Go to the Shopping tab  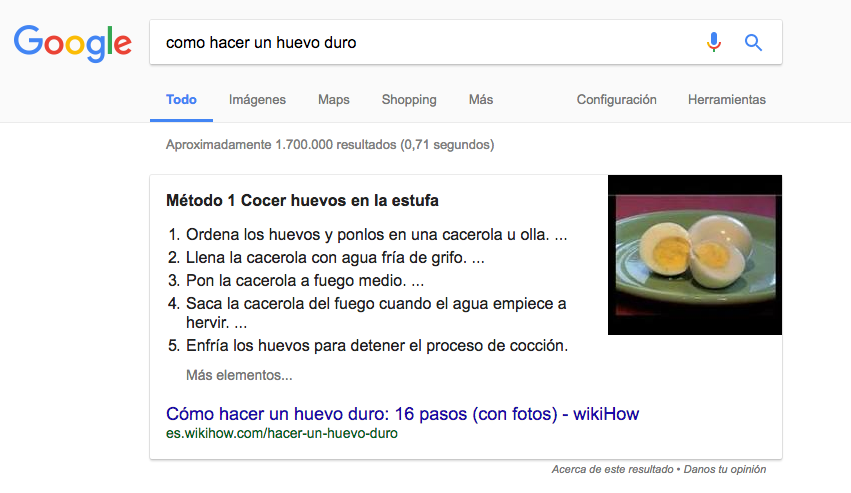click(409, 100)
